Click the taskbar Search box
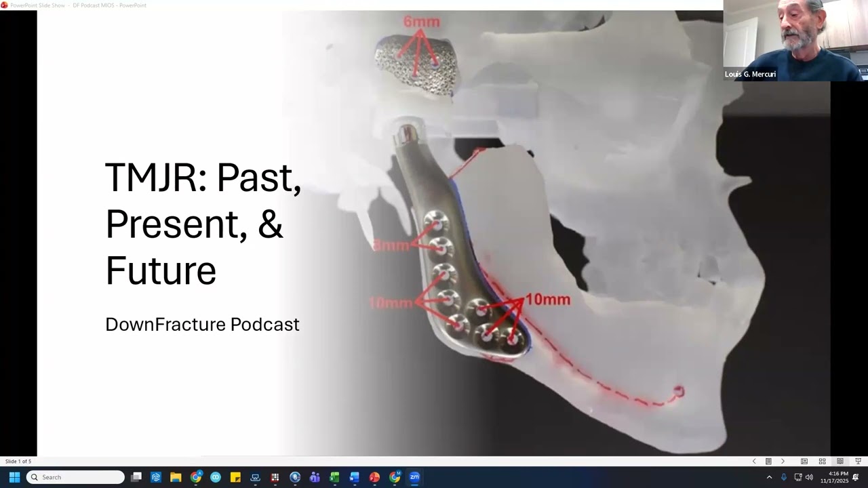Viewport: 868px width, 488px height. (75, 477)
